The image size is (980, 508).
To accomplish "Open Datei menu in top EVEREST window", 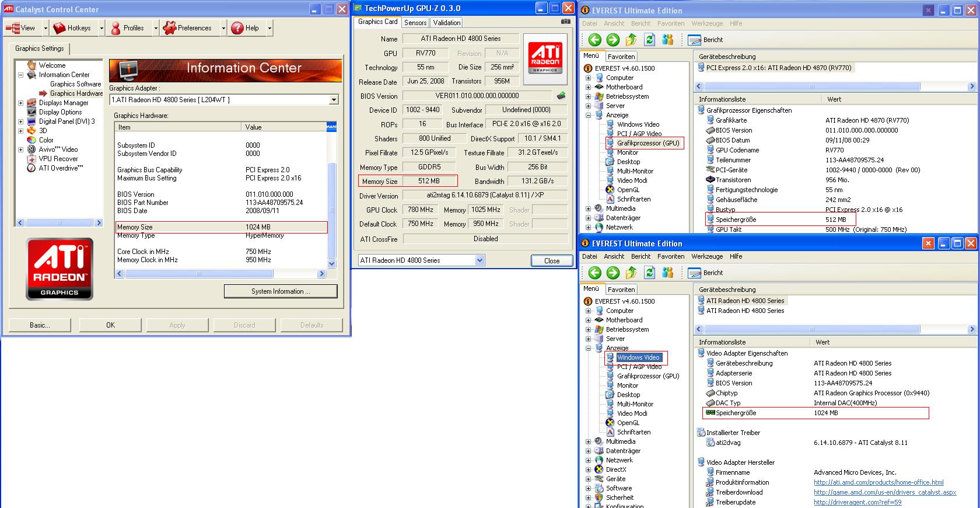I will (590, 23).
